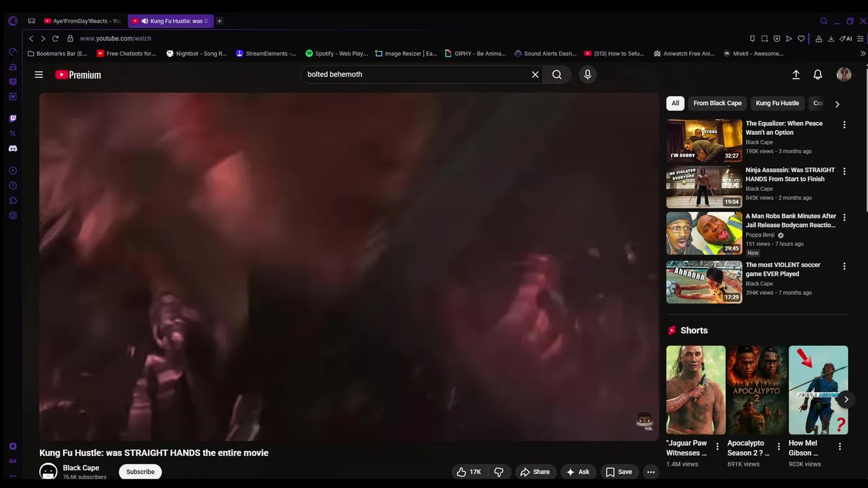Open the AI assistant toolbar button
This screenshot has height=488, width=868.
(x=846, y=39)
